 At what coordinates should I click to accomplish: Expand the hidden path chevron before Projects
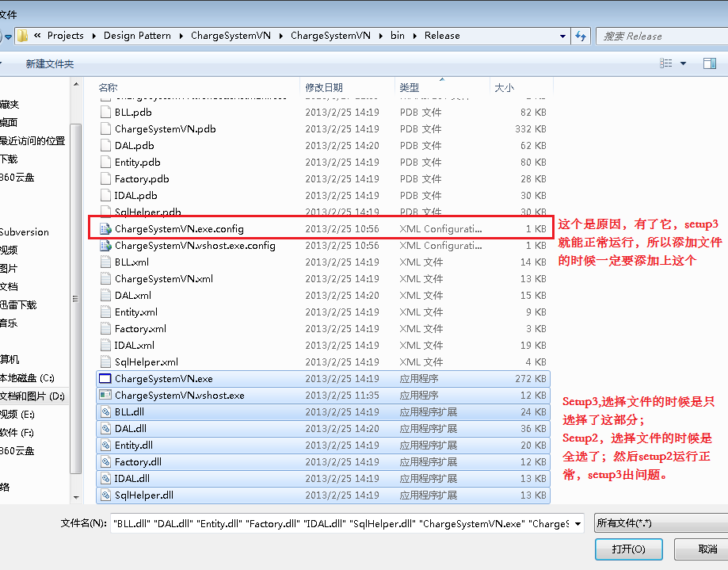pos(37,36)
